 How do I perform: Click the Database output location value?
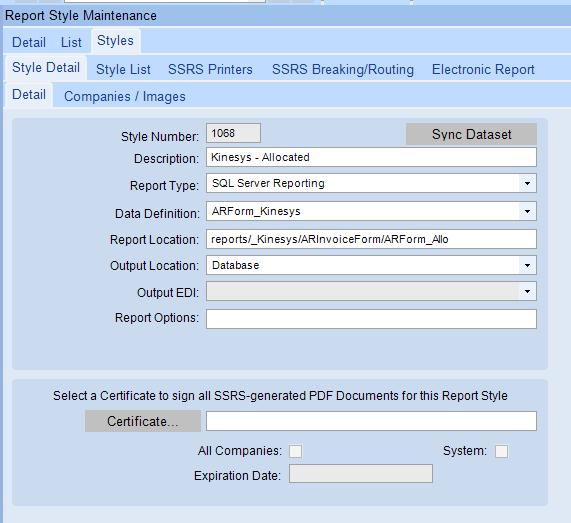point(236,265)
